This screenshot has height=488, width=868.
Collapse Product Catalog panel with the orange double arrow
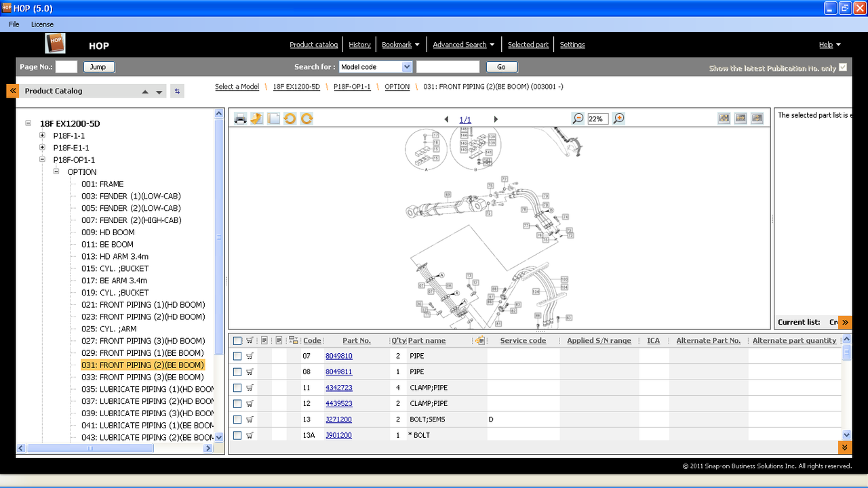click(x=12, y=91)
